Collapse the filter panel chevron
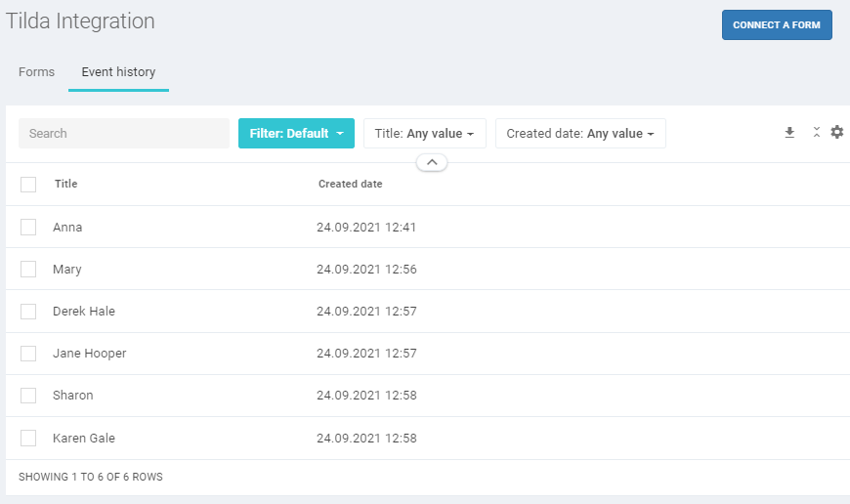Viewport: 850px width, 504px height. [432, 162]
